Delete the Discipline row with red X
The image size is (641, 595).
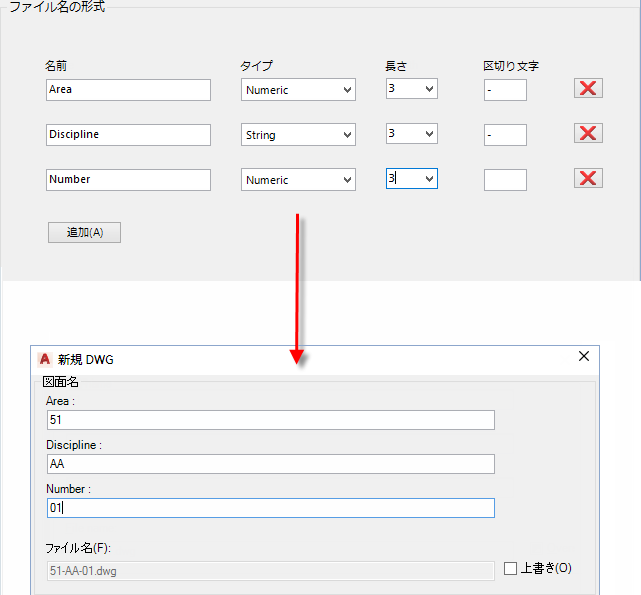(588, 133)
